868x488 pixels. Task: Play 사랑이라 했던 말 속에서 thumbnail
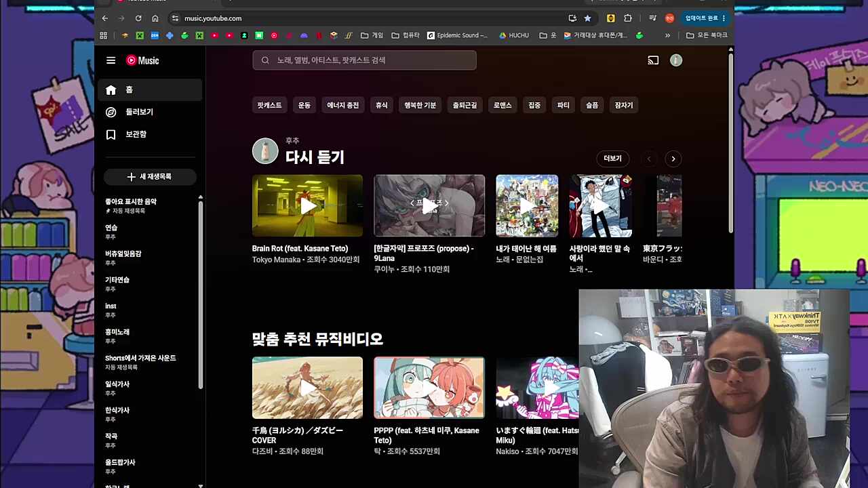tap(601, 205)
